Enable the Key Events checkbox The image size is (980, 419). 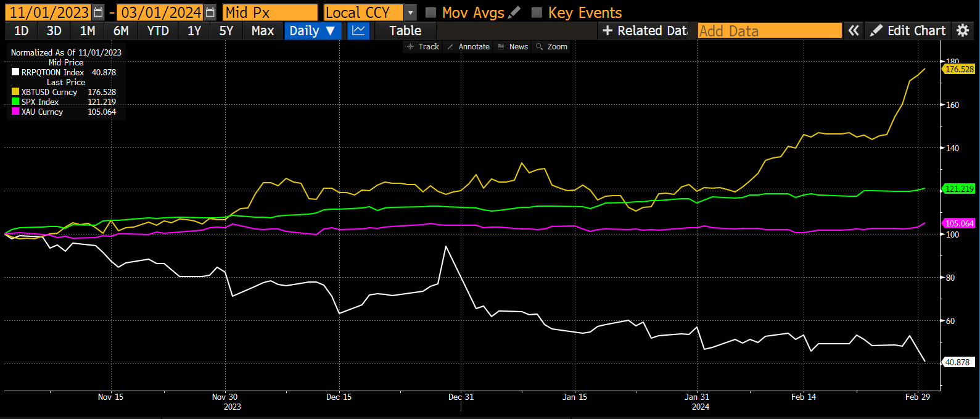point(537,12)
